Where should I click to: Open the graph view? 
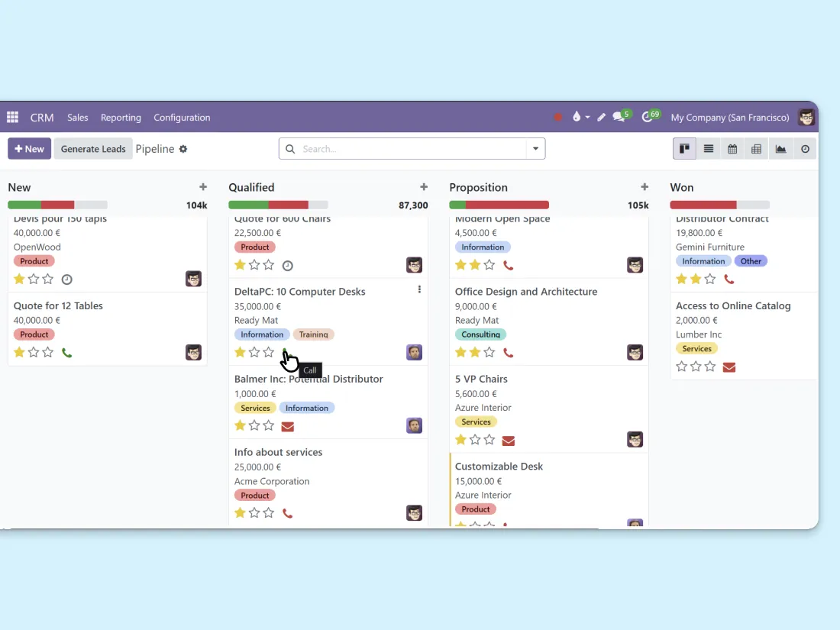coord(780,149)
